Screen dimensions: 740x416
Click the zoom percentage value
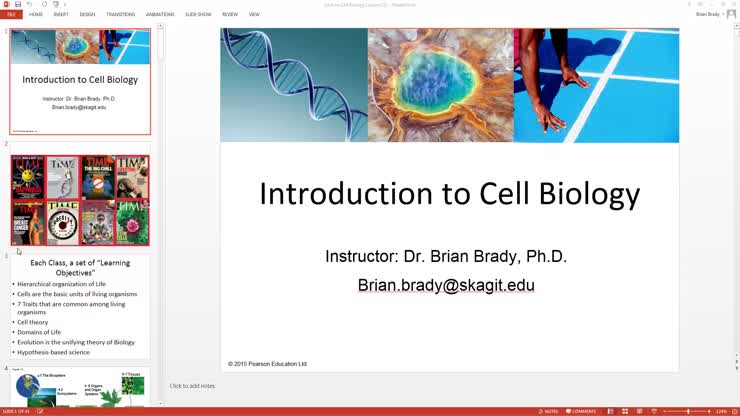[x=721, y=411]
